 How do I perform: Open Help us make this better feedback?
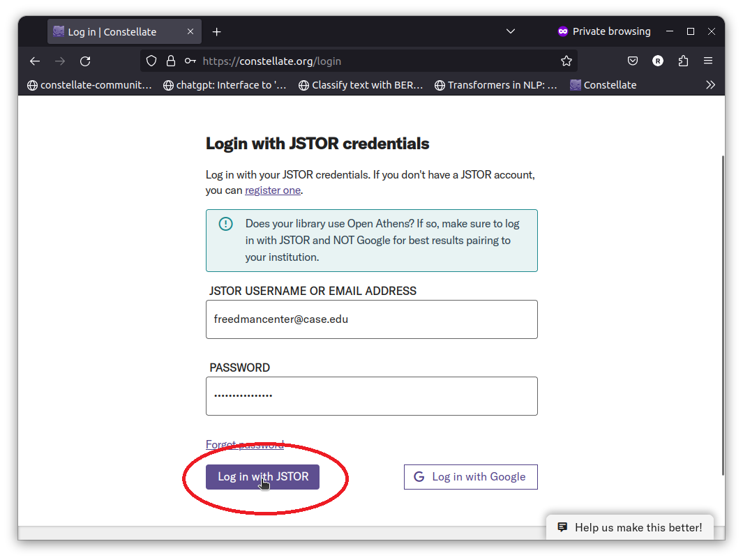click(x=630, y=527)
